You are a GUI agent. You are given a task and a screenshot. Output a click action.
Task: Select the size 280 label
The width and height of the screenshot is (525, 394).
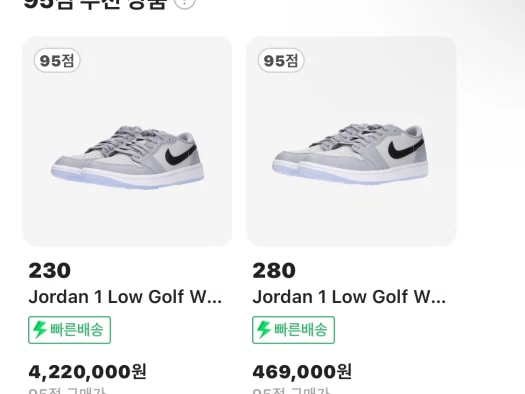pyautogui.click(x=274, y=270)
